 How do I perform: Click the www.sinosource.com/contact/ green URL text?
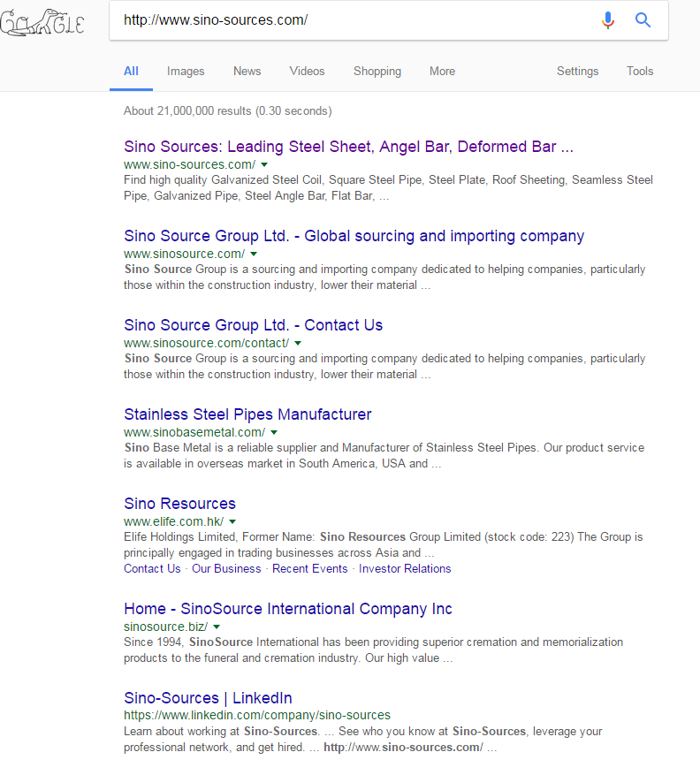(x=207, y=343)
